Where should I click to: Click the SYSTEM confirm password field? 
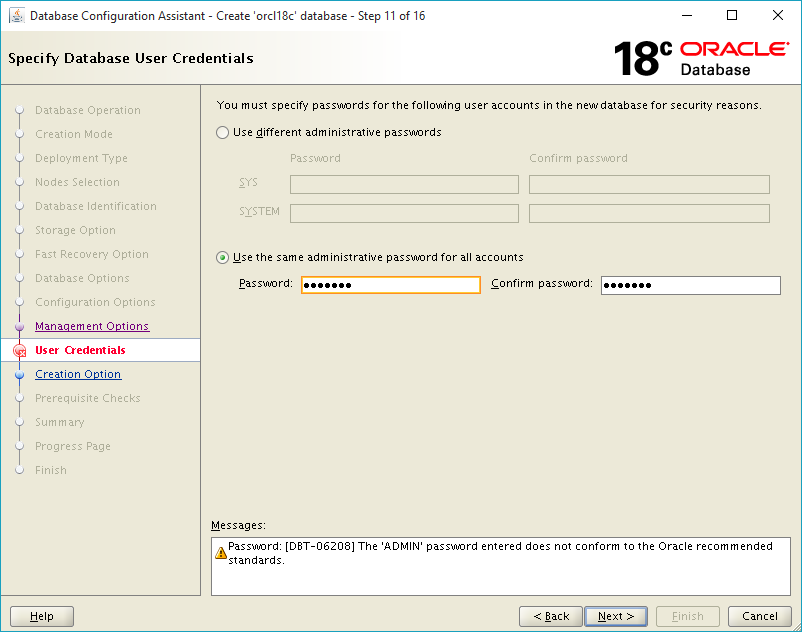649,213
